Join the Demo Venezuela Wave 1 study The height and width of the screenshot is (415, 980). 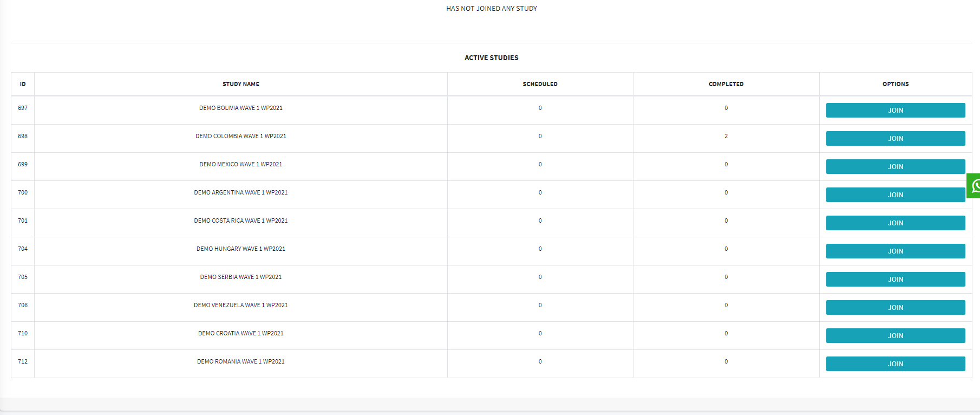point(896,307)
